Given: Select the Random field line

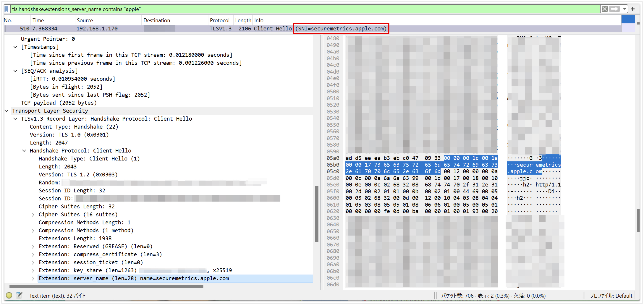Looking at the screenshot, I should pos(153,183).
